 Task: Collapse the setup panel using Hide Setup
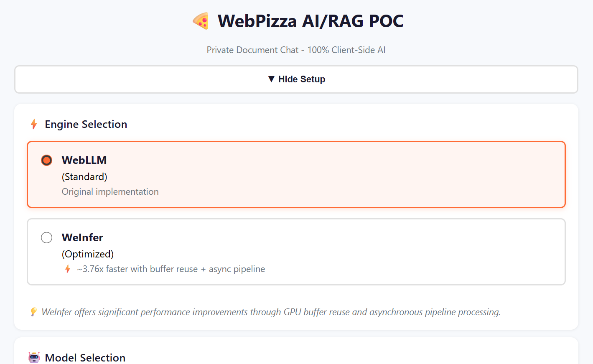pos(296,79)
